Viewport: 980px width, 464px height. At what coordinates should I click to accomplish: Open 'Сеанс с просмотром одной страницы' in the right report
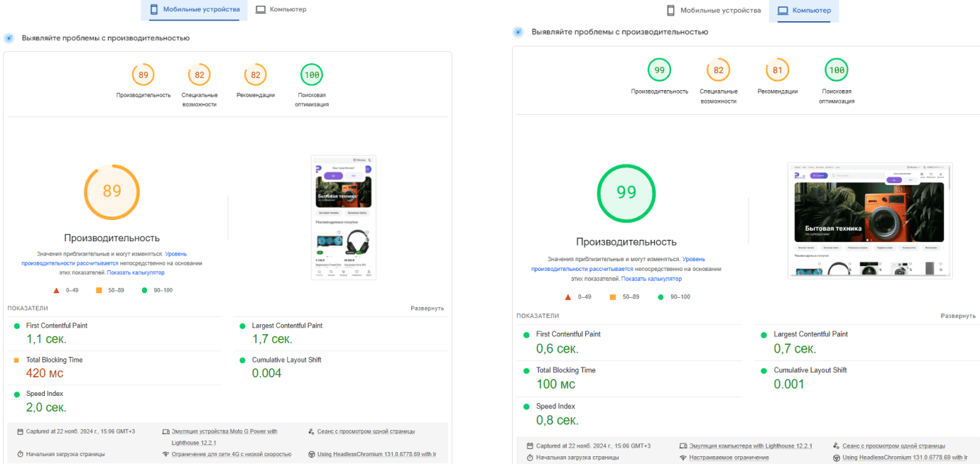point(893,446)
